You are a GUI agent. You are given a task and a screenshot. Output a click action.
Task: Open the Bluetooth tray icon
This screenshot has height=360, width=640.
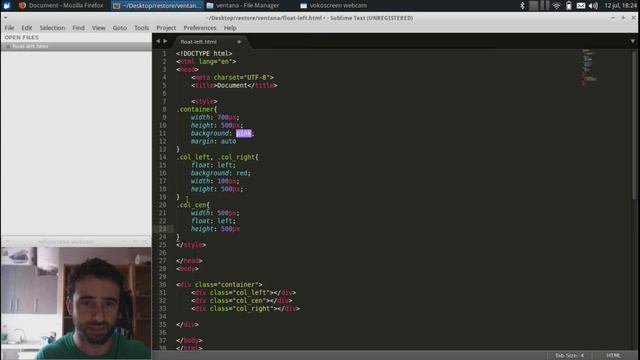522,5
